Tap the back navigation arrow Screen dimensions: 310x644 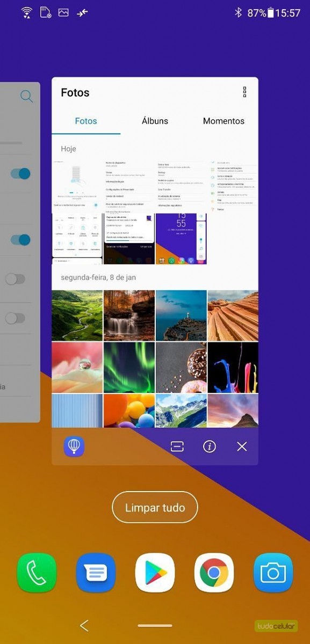pyautogui.click(x=84, y=625)
